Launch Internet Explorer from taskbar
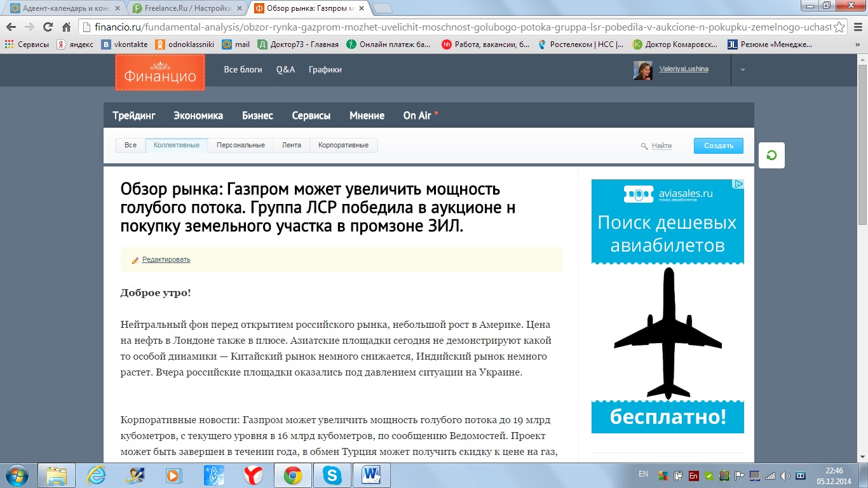Viewport: 868px width, 488px height. coord(96,475)
